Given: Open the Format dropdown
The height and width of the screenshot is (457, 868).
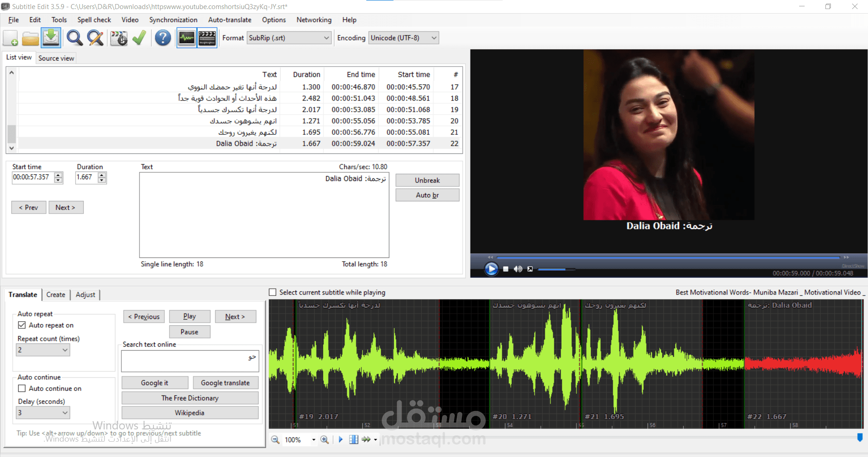Looking at the screenshot, I should click(x=327, y=38).
